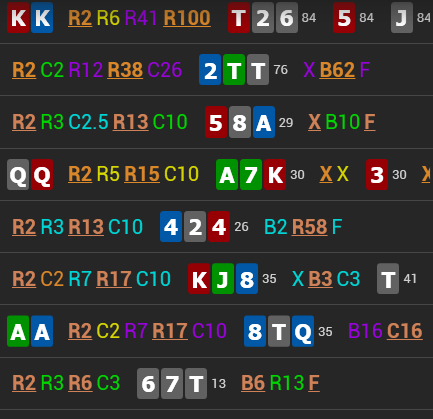Click the cyan C3 call in KJ8 row
The height and width of the screenshot is (419, 433).
(x=348, y=278)
